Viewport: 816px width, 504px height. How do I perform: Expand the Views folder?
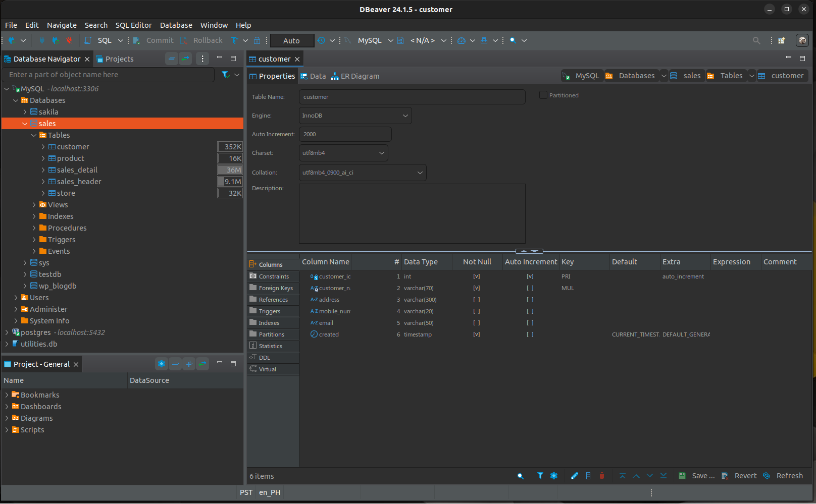[34, 205]
